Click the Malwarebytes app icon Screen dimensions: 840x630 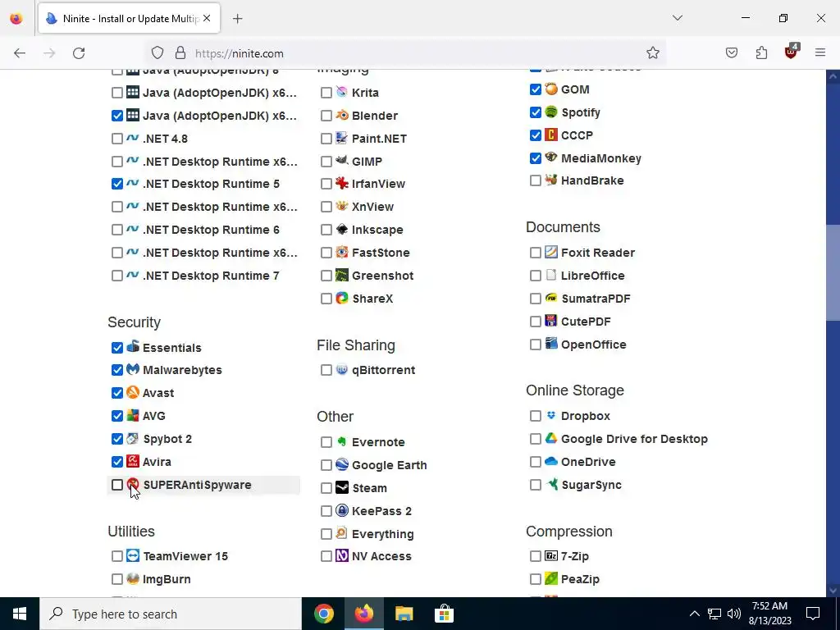[x=132, y=370]
